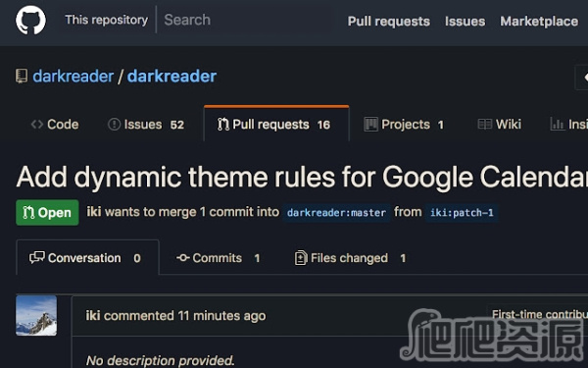Click the green Open status badge
This screenshot has width=588, height=368.
click(47, 213)
